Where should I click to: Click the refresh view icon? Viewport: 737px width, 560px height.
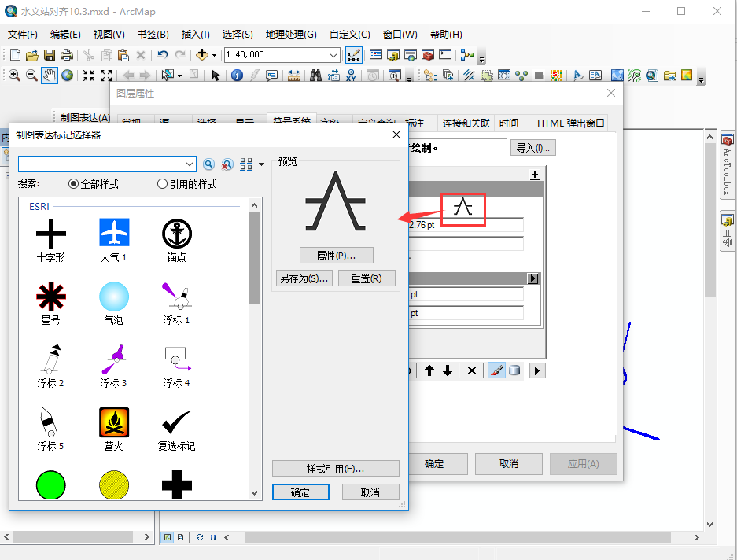click(200, 537)
